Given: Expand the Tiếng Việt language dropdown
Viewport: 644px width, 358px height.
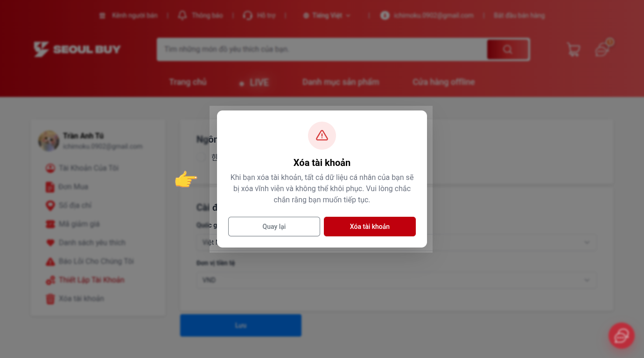Looking at the screenshot, I should pos(327,15).
